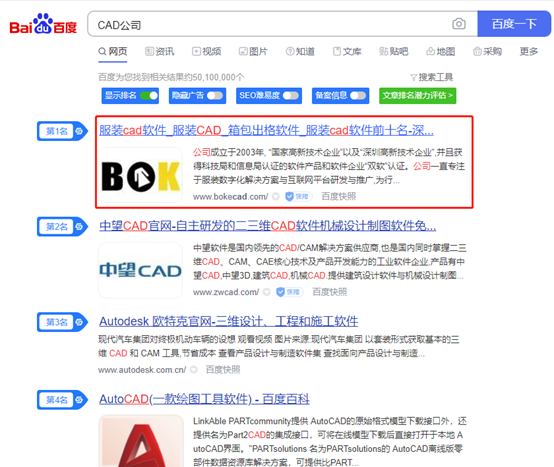Click the icon beside 第3名 badge
This screenshot has width=554, height=467.
79,322
